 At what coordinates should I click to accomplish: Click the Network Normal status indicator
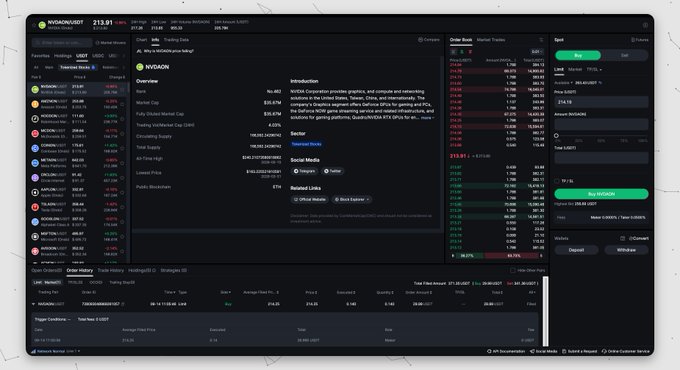(x=48, y=351)
